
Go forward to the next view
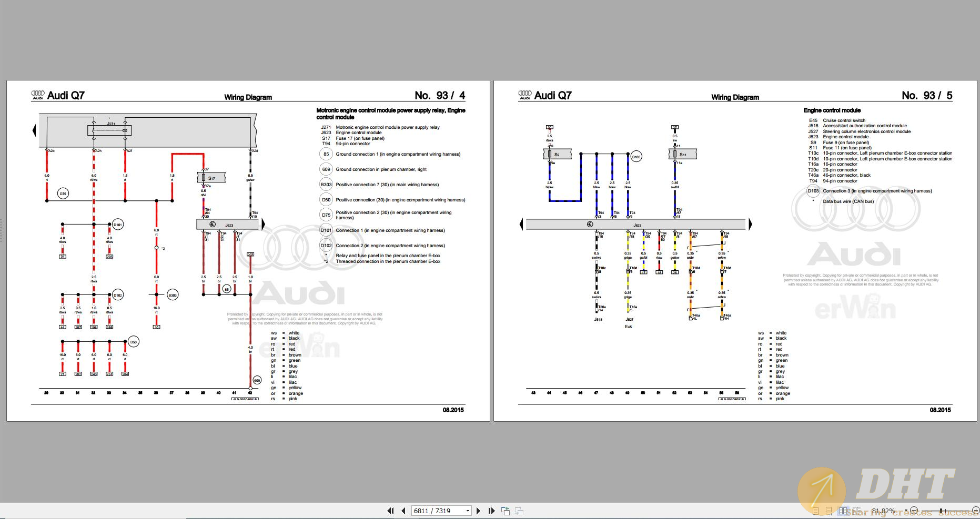(519, 511)
